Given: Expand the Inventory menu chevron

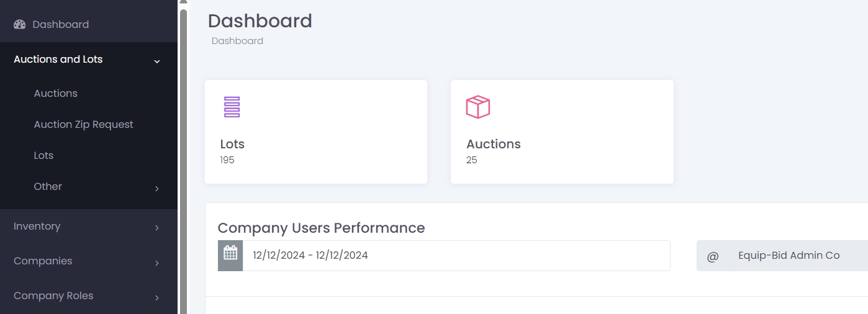Looking at the screenshot, I should point(157,228).
